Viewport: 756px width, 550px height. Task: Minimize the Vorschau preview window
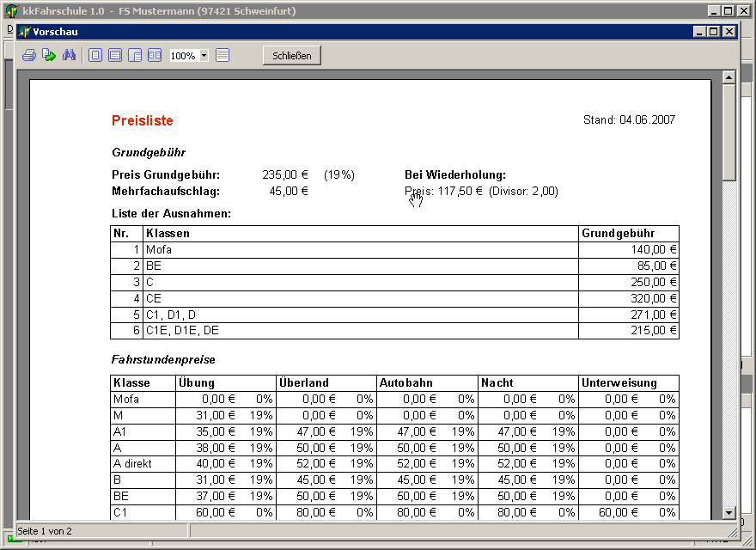(x=700, y=32)
